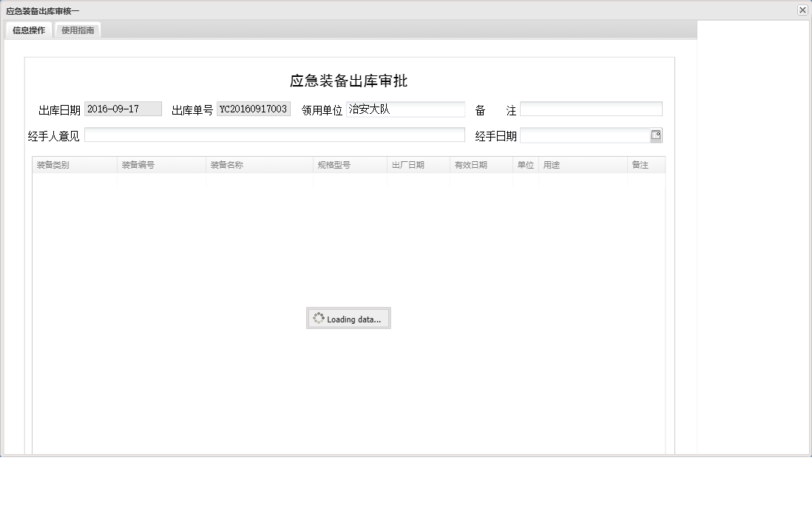812x508 pixels.
Task: Click the 单位 column header
Action: 526,165
